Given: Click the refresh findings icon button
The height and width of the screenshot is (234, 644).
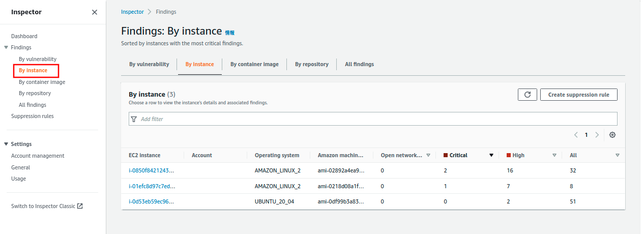Looking at the screenshot, I should point(527,95).
